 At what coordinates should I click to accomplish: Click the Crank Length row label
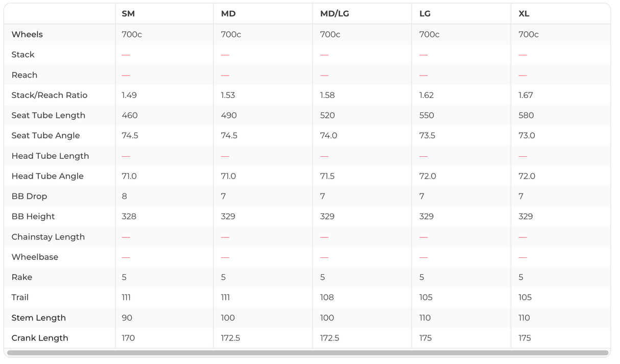coord(40,338)
